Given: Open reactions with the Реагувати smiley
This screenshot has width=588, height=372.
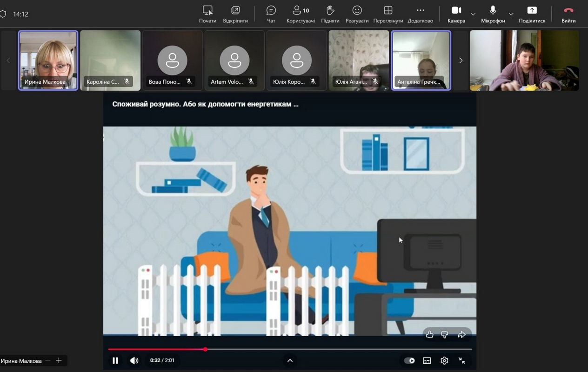Looking at the screenshot, I should tap(357, 14).
